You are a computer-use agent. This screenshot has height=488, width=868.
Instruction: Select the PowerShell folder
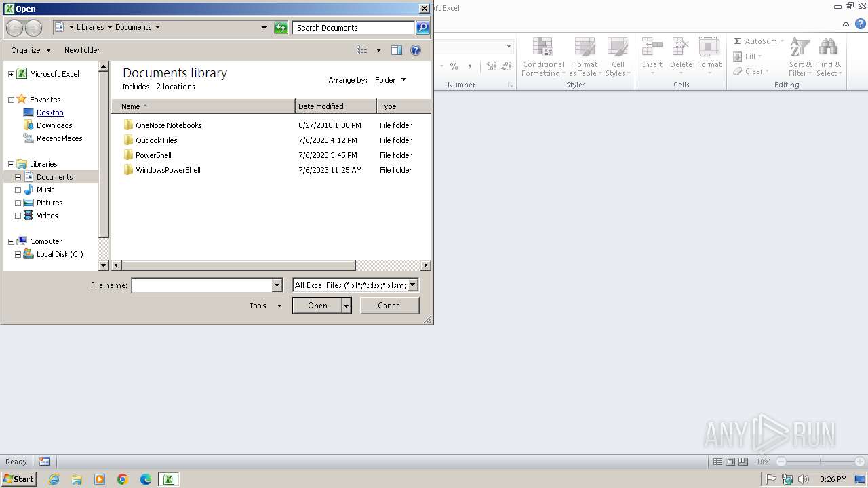point(148,155)
